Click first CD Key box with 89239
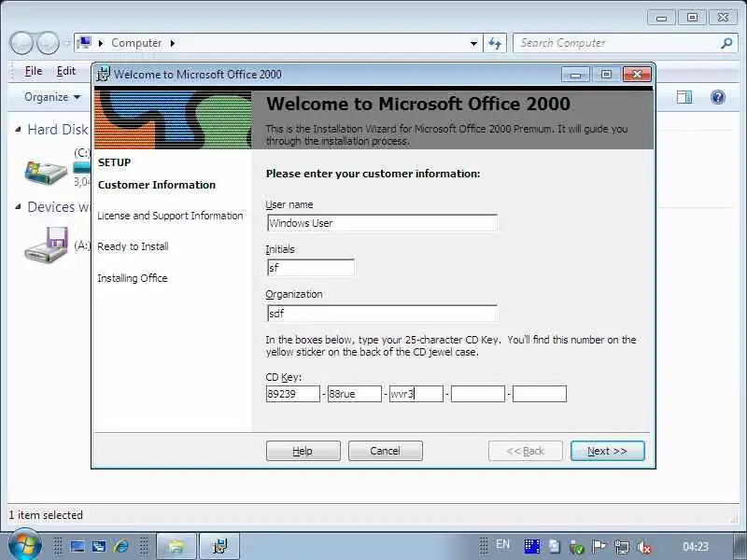Viewport: 747px width, 560px height. (293, 394)
